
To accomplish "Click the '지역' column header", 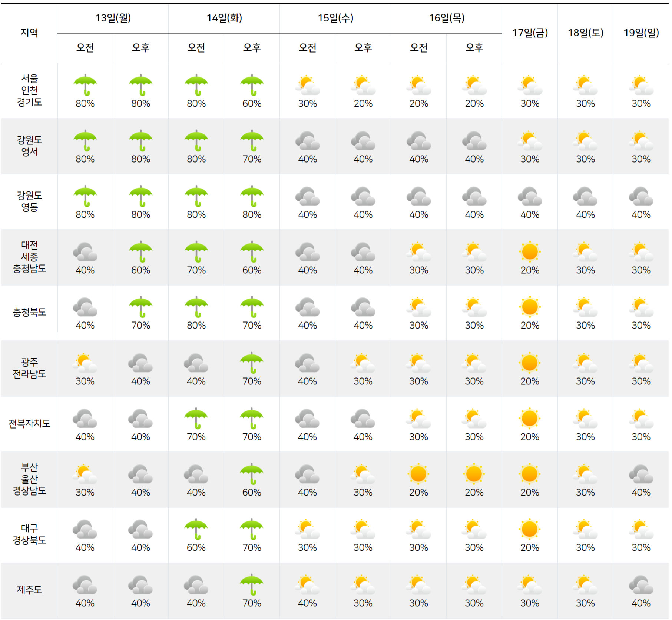I will click(x=29, y=33).
